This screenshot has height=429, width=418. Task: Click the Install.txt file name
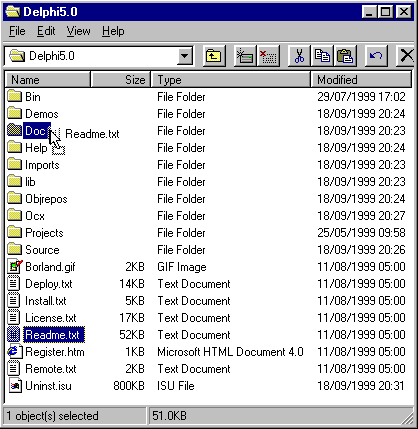click(46, 301)
